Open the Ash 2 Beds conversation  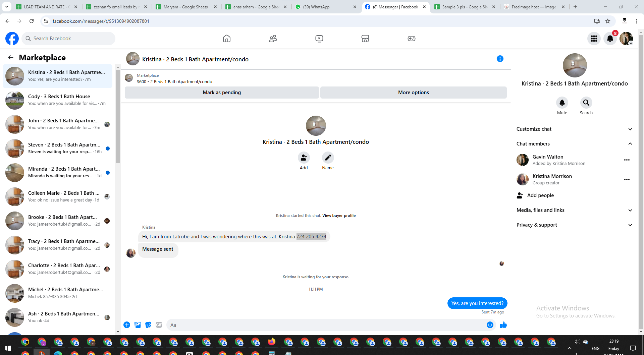point(57,317)
